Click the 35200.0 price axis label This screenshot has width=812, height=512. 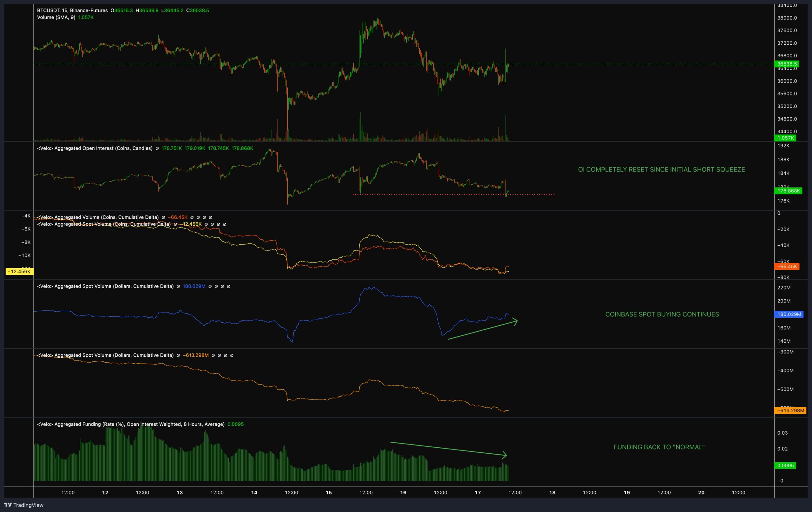pos(787,106)
